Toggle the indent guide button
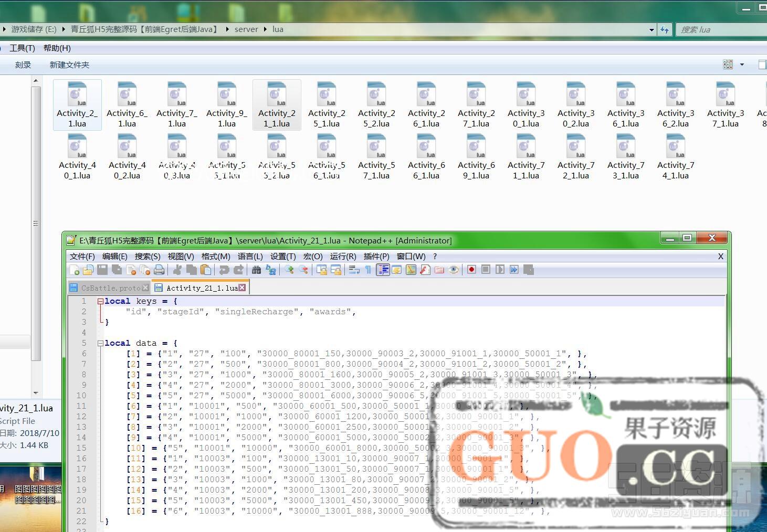This screenshot has height=532, width=767. tap(383, 270)
